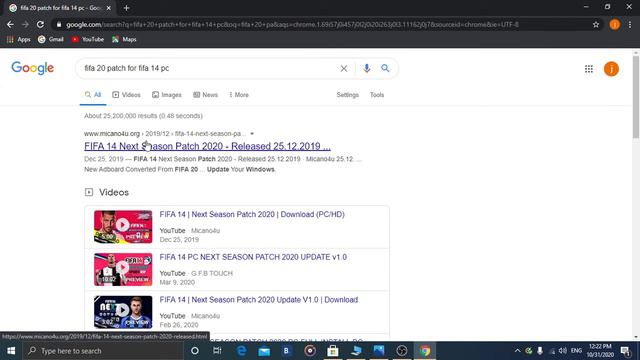Open the notification center
The width and height of the screenshot is (640, 360).
tap(625, 351)
